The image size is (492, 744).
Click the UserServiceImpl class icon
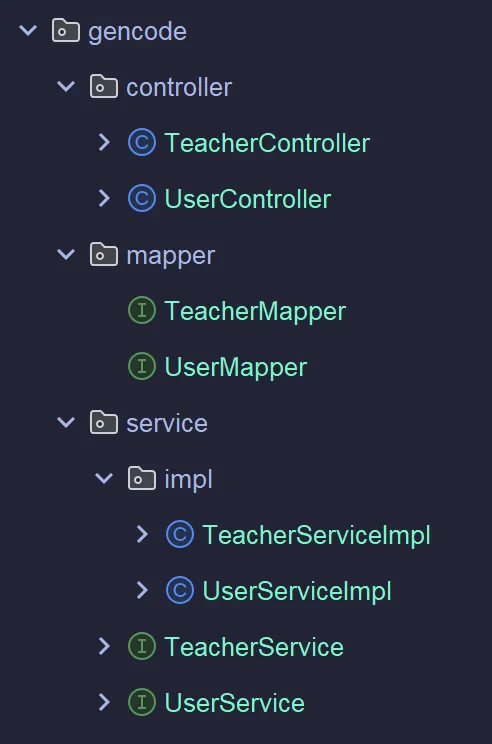pos(180,590)
